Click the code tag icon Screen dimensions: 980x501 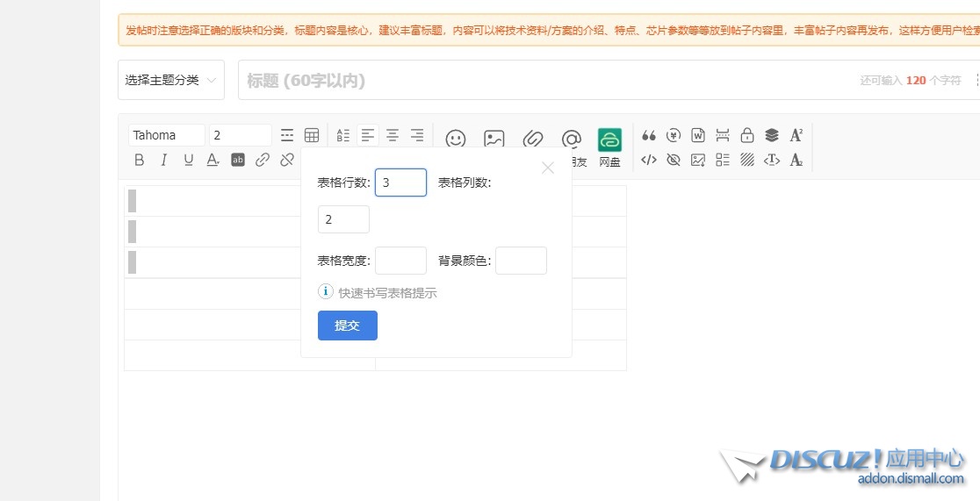click(649, 160)
